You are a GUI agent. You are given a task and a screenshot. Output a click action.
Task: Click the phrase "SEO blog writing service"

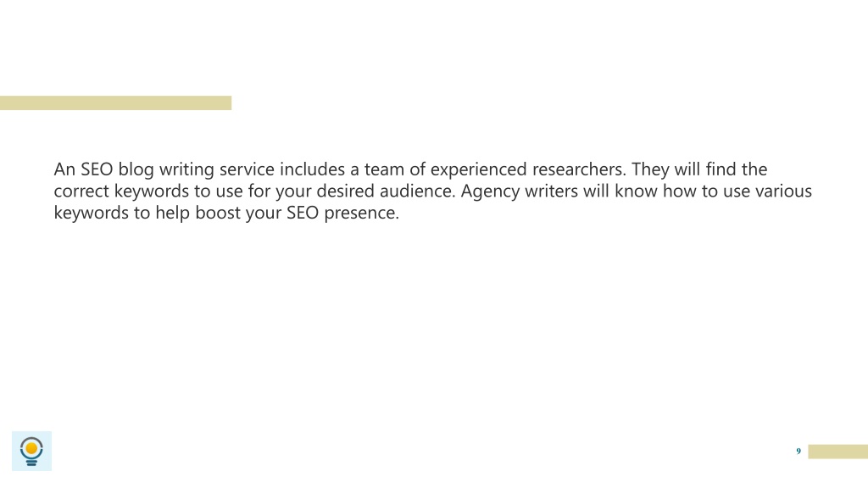(177, 169)
